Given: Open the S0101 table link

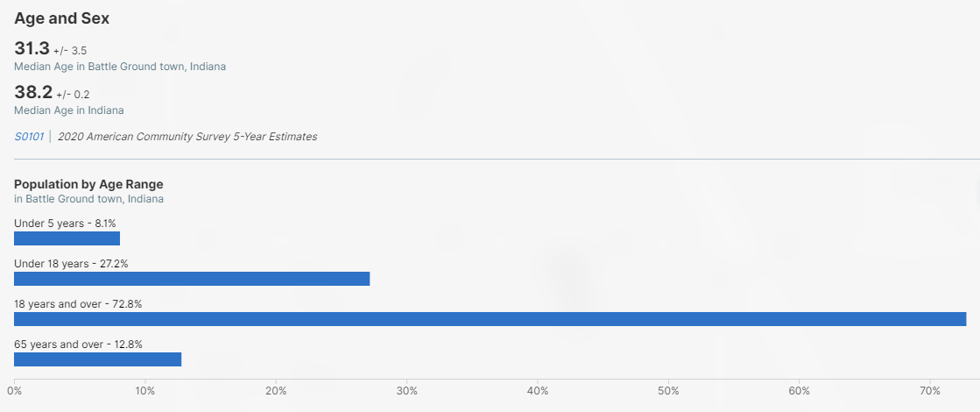Looking at the screenshot, I should (29, 137).
